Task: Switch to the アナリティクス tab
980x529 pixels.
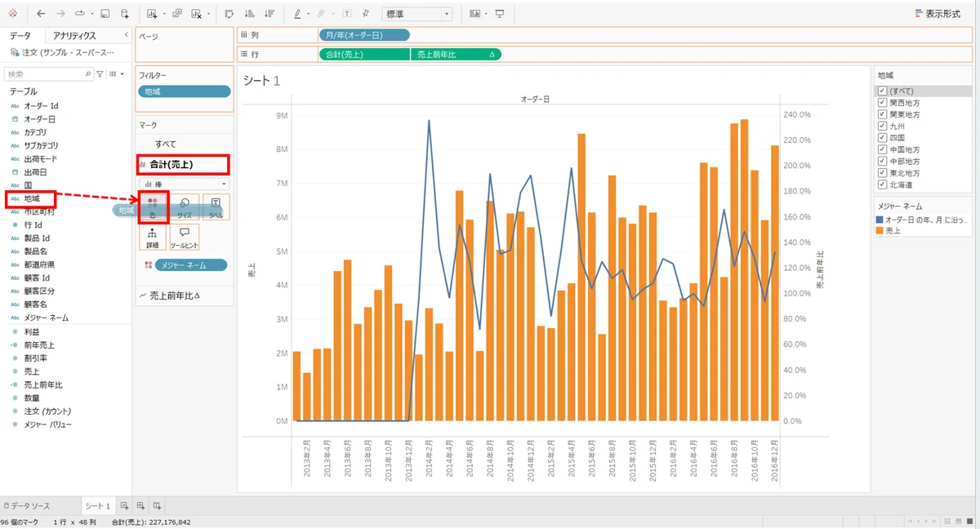Action: point(74,36)
